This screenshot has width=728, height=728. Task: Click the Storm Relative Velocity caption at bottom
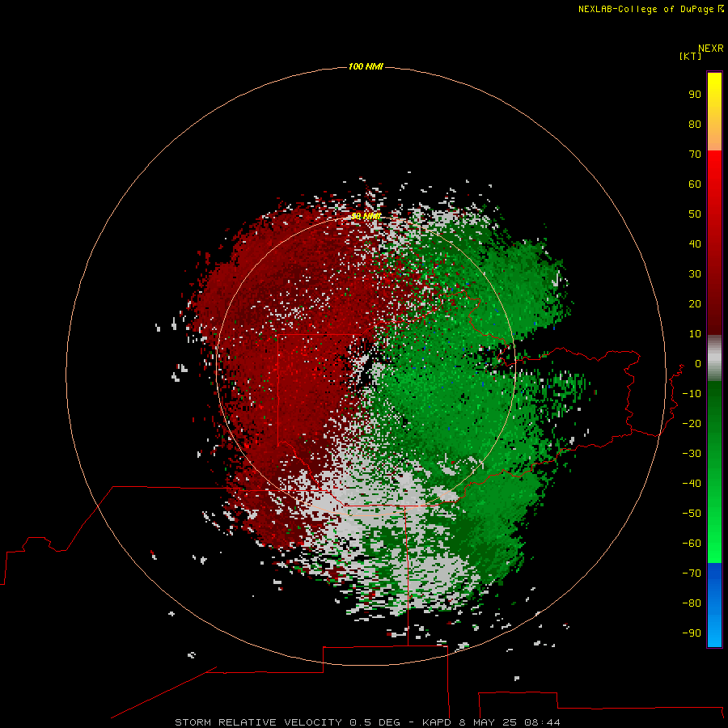(x=367, y=722)
